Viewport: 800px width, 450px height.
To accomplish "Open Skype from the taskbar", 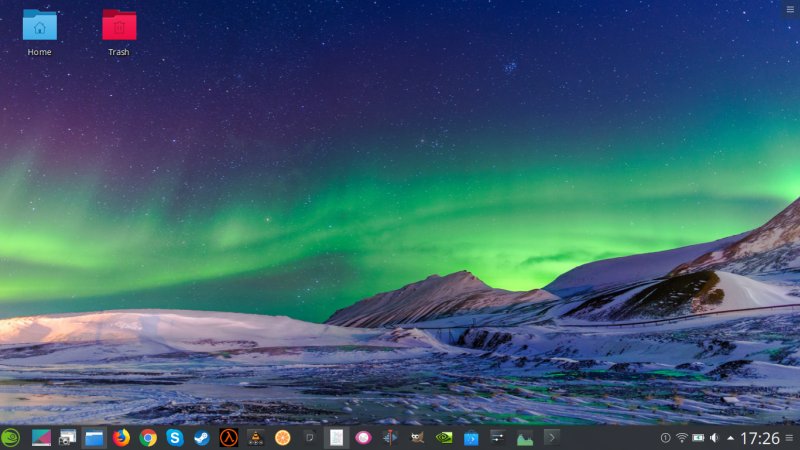I will [x=174, y=438].
